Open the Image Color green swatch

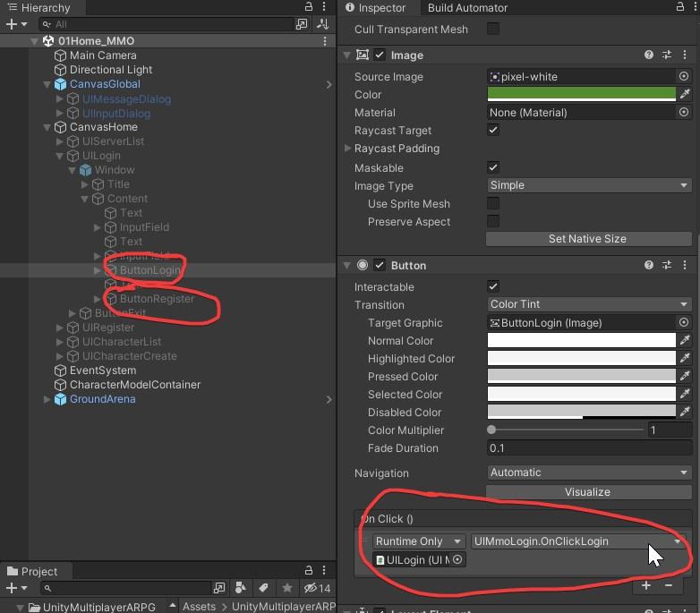click(x=581, y=94)
